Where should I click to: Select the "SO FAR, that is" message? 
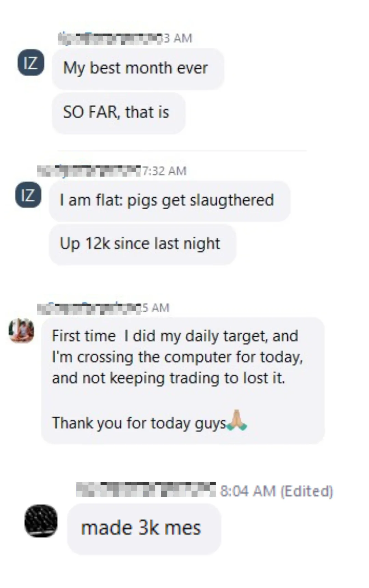pos(119,113)
